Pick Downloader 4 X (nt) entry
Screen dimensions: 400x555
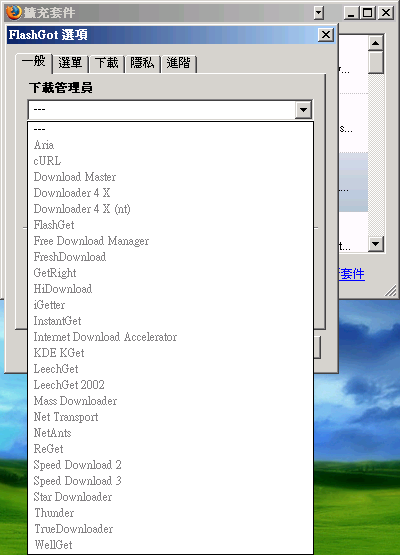point(170,209)
